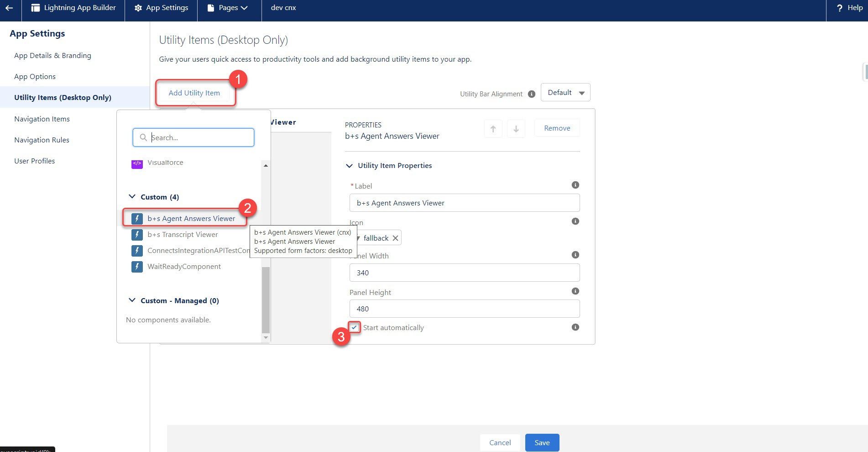Click the Utility Bar Alignment info icon

pyautogui.click(x=532, y=94)
